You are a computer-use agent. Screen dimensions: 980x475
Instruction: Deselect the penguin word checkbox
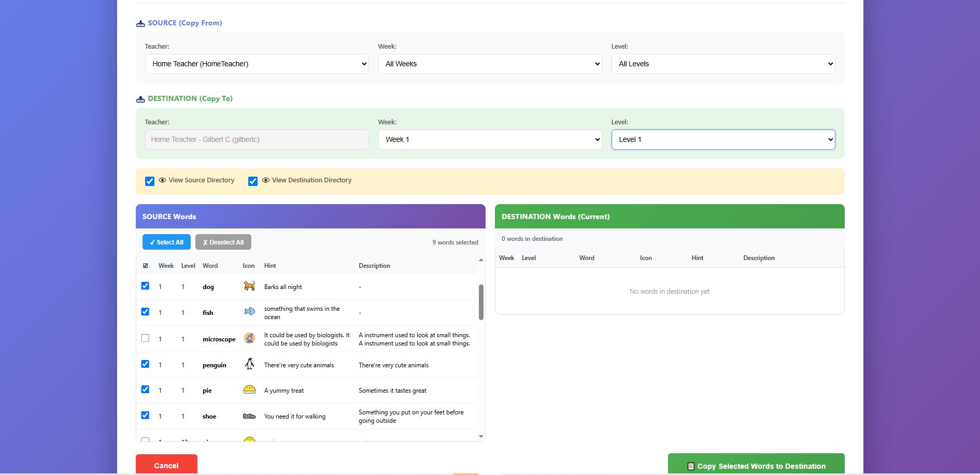145,364
